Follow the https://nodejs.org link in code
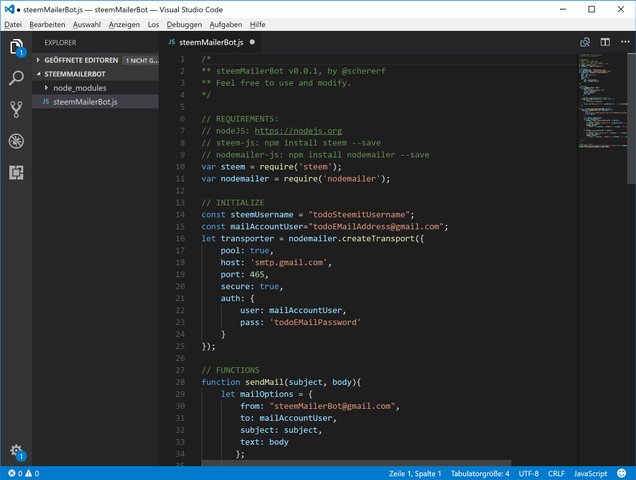Viewport: 636px width, 480px height. [298, 131]
